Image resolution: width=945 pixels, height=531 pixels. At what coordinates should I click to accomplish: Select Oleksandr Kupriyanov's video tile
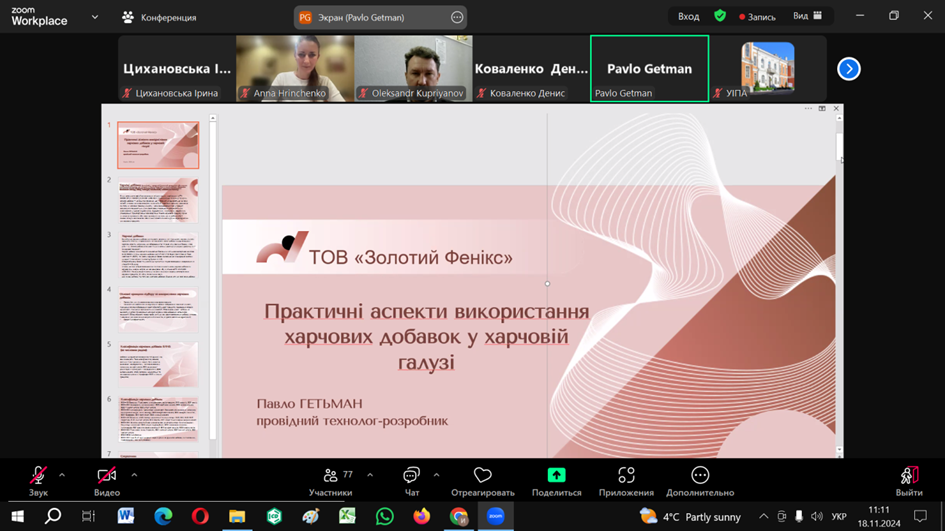413,68
